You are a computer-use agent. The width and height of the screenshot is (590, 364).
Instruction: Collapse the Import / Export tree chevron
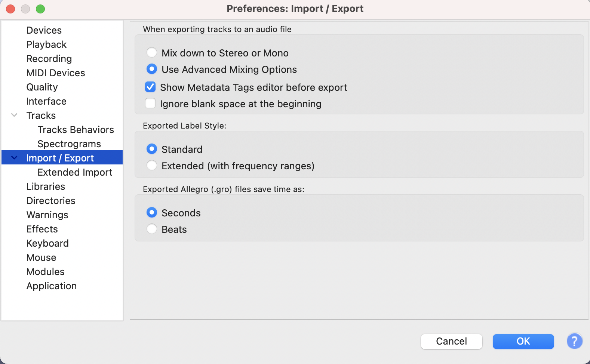pyautogui.click(x=14, y=158)
